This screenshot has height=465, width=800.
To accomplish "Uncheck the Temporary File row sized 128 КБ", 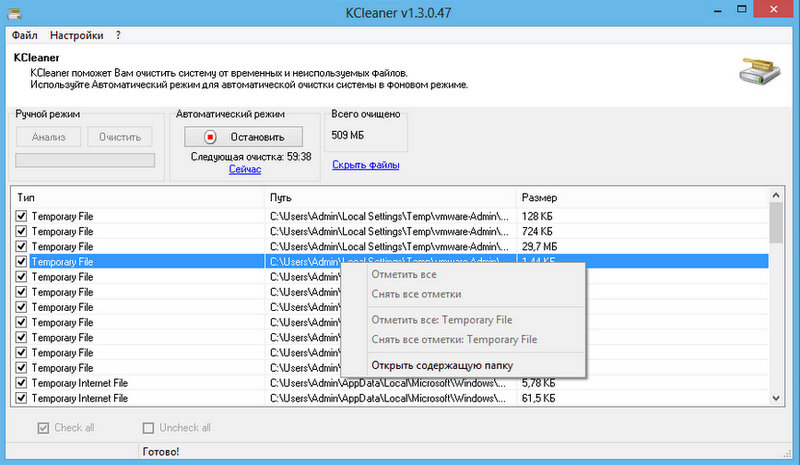I will click(x=21, y=216).
